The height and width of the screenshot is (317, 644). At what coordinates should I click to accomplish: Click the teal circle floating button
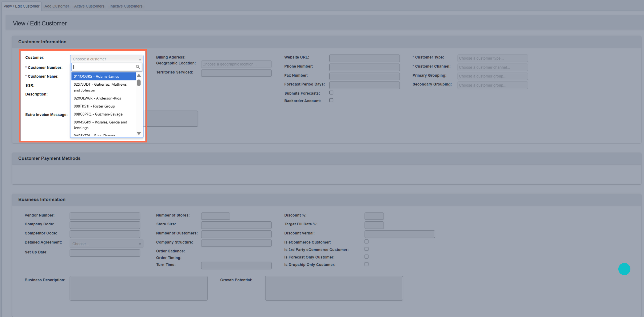[x=624, y=269]
